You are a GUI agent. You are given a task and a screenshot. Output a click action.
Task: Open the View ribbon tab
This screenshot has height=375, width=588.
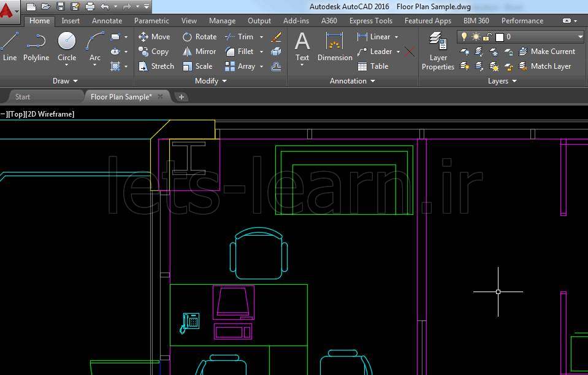[x=189, y=21]
